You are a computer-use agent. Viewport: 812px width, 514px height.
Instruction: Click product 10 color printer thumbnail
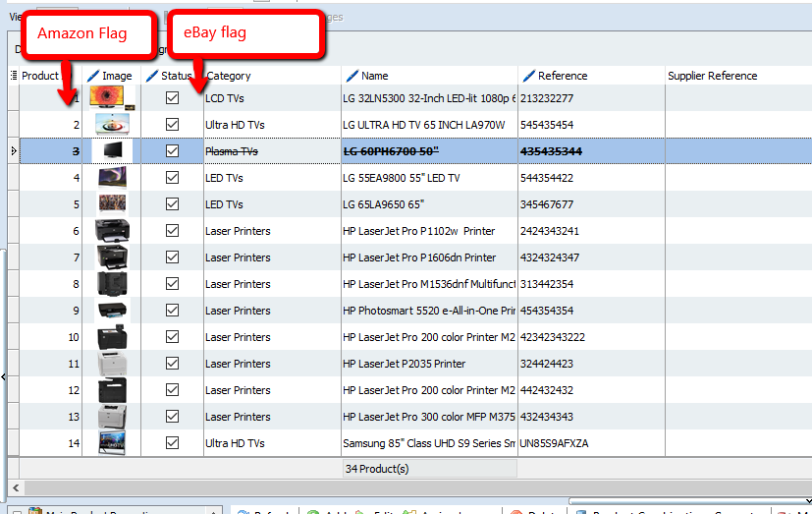click(x=112, y=337)
